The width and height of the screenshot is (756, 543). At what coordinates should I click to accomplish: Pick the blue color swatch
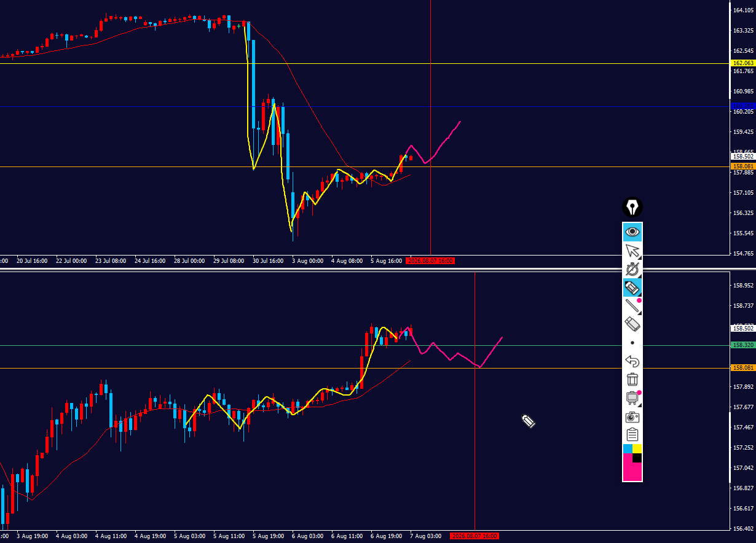(628, 449)
